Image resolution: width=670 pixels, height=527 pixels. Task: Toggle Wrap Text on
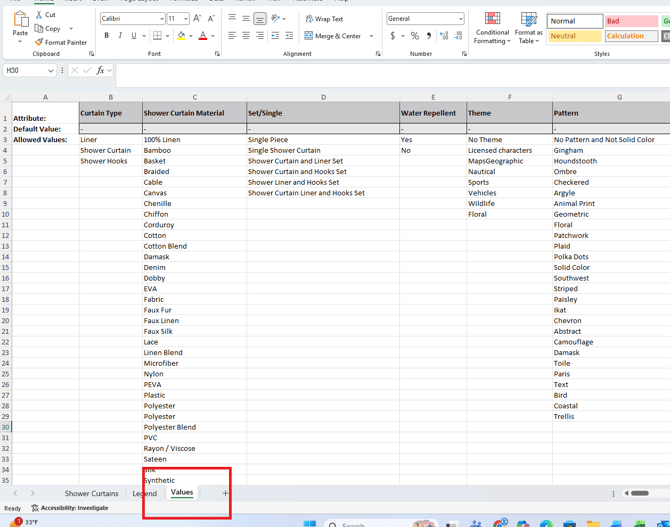[324, 19]
